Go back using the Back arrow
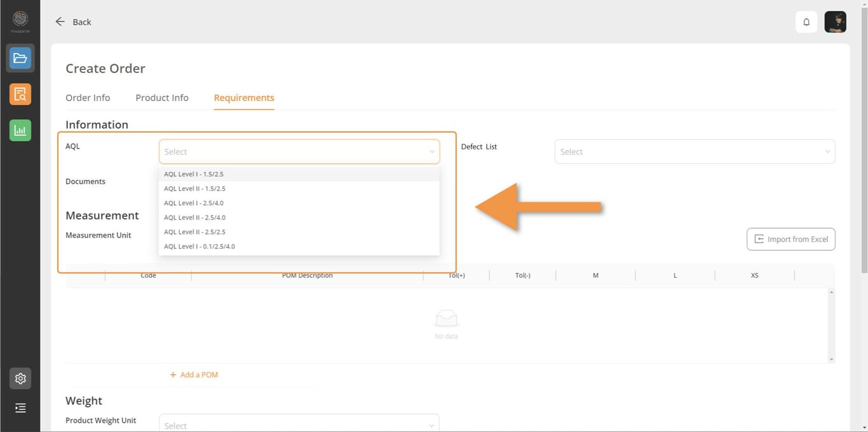The image size is (868, 432). [x=73, y=22]
